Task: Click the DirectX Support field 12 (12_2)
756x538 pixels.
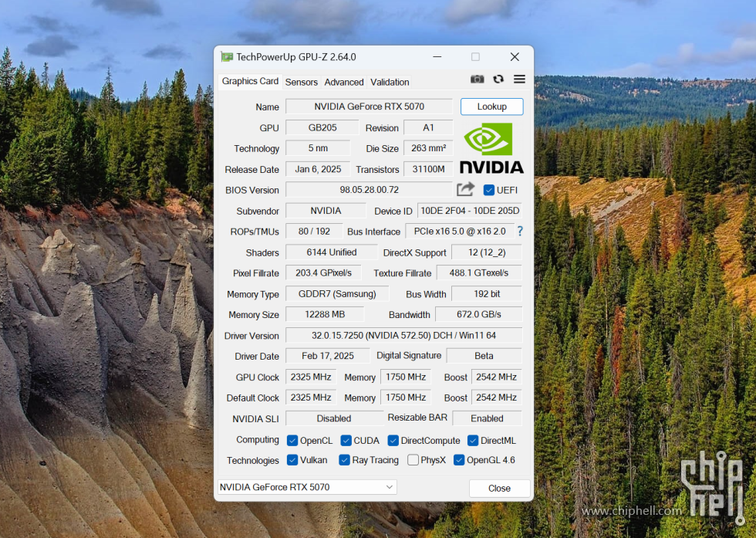Action: click(x=487, y=252)
